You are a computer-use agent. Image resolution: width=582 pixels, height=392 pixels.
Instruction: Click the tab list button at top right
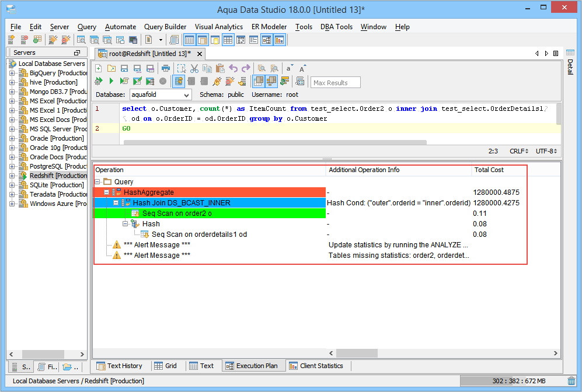(x=556, y=54)
